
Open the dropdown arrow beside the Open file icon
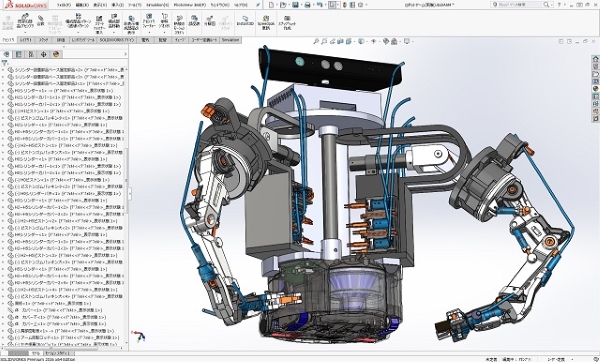[288, 5]
